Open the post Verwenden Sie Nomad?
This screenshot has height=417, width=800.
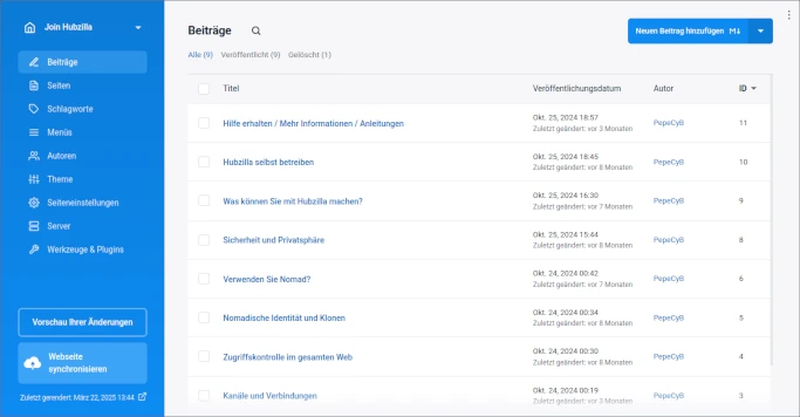[266, 279]
